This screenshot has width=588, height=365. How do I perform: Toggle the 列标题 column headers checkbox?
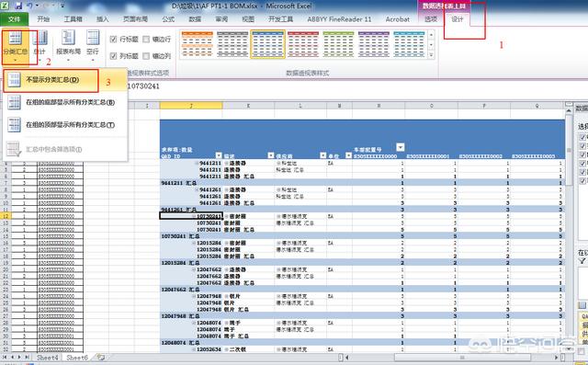coord(113,56)
